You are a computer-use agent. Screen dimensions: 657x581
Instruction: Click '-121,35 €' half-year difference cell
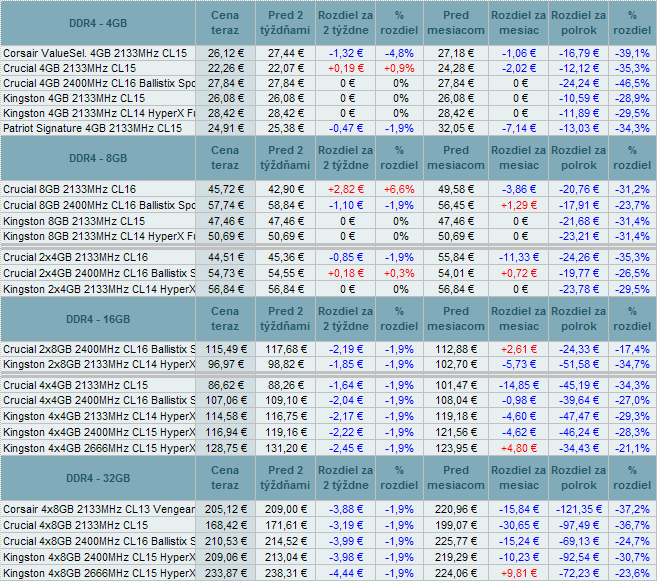(x=579, y=509)
